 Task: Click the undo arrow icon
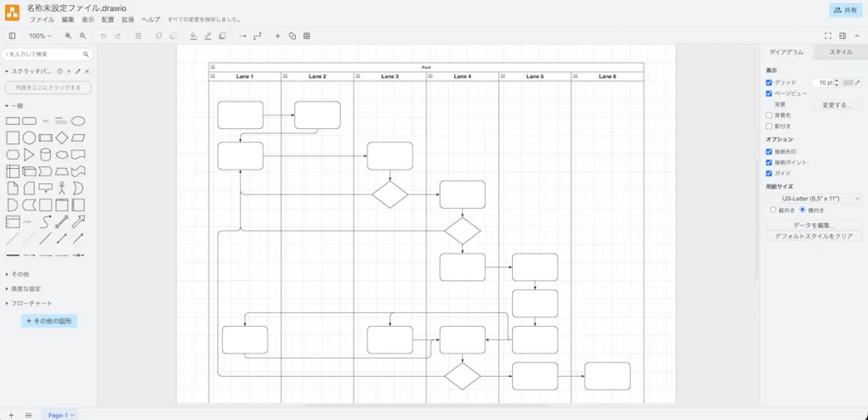click(x=103, y=36)
